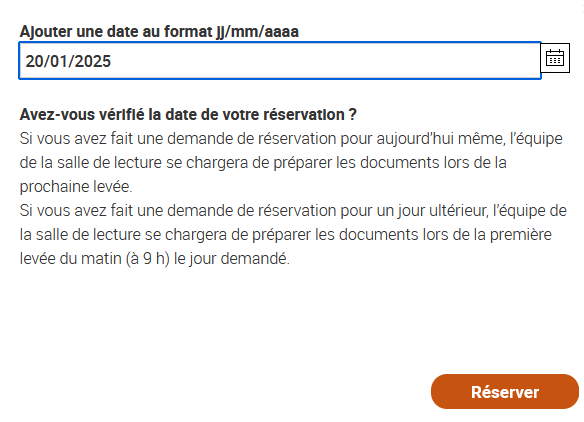Click '(à 9 h)' in the last line
This screenshot has width=584, height=422.
coord(147,258)
